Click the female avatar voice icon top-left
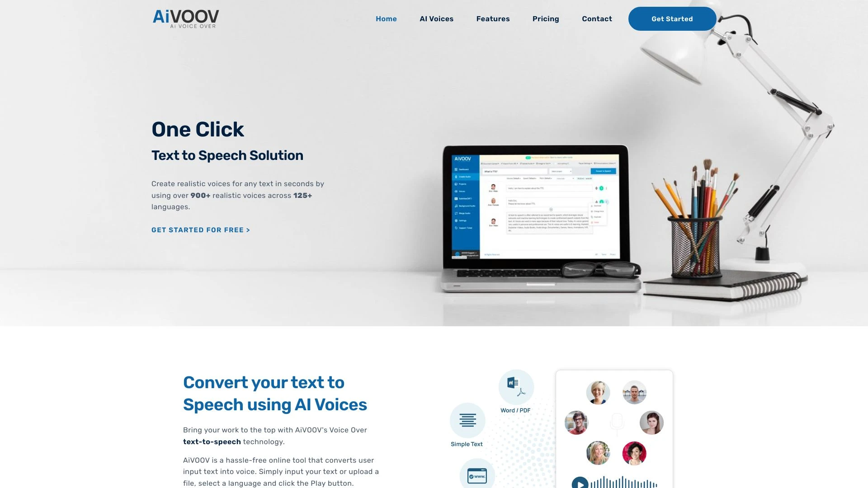This screenshot has height=488, width=868. [597, 392]
